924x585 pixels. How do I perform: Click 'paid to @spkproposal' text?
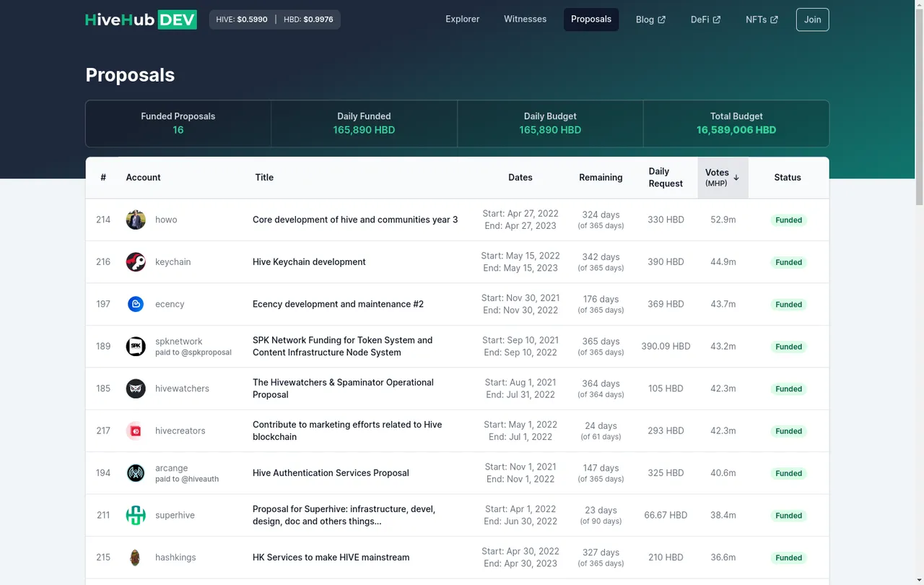193,352
